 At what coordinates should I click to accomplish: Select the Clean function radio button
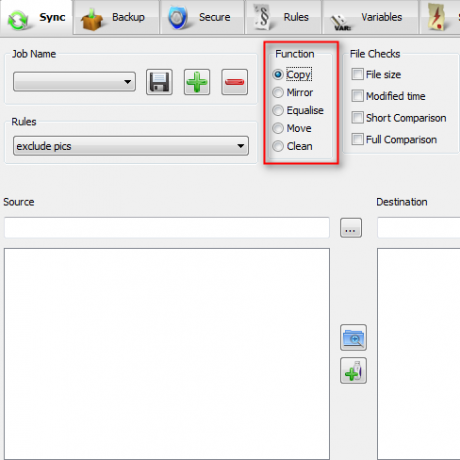point(278,146)
